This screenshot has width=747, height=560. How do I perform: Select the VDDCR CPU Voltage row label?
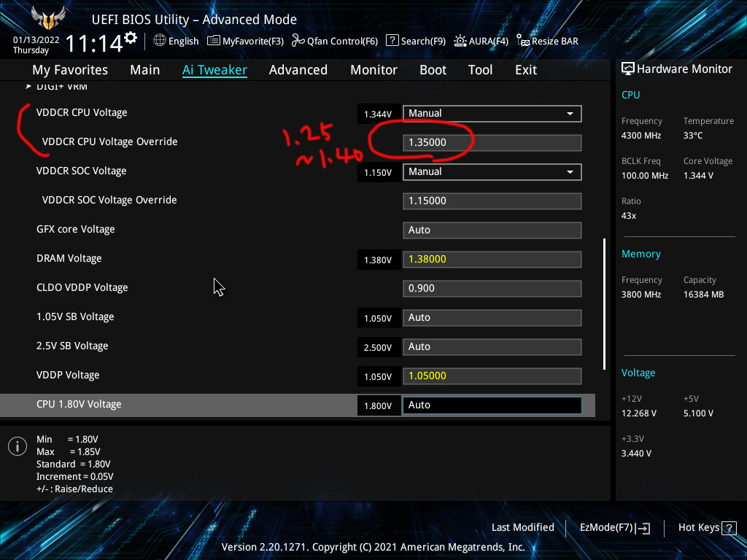click(x=82, y=113)
